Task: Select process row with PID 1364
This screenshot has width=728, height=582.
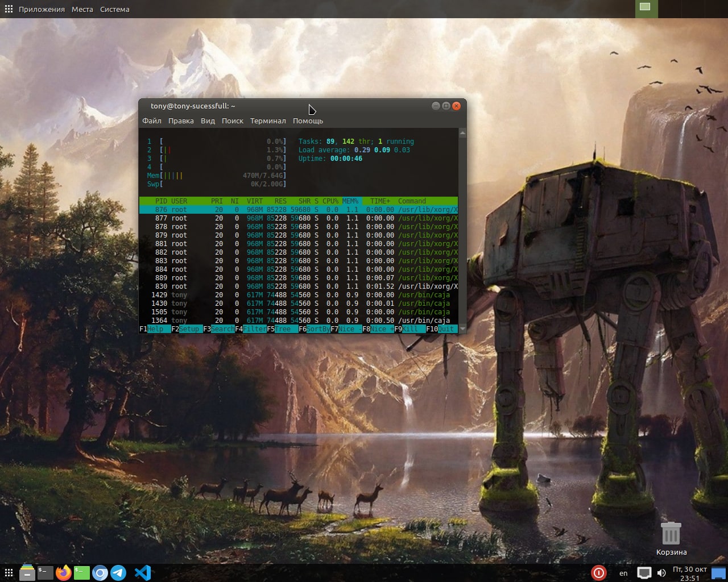Action: [299, 321]
